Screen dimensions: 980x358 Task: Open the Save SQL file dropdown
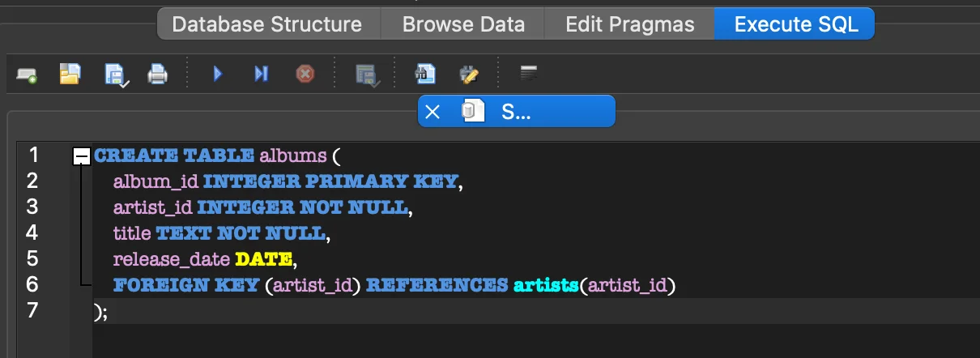pyautogui.click(x=117, y=75)
